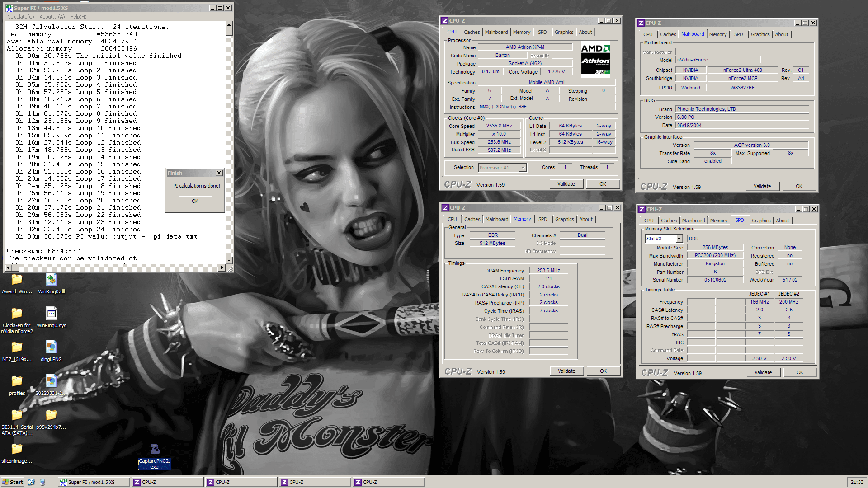Image resolution: width=868 pixels, height=488 pixels.
Task: Click Validate in the CPU tab window
Action: (x=566, y=184)
